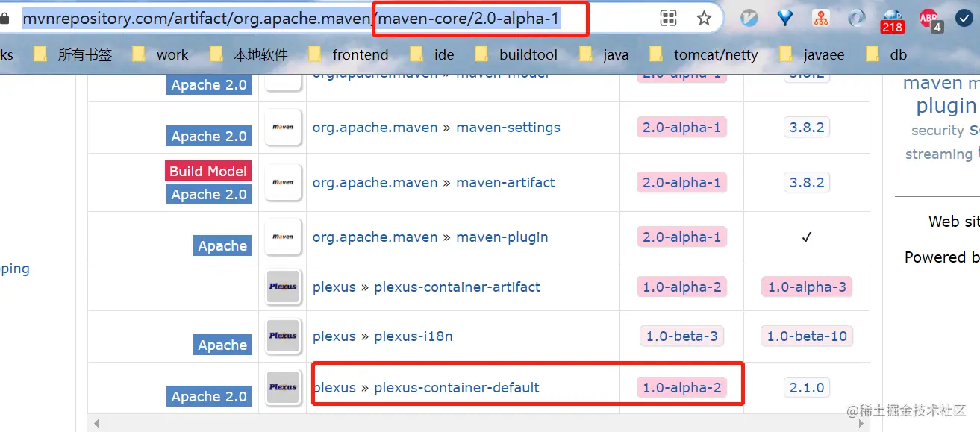
Task: Select Apache license tag in maven-plugin row
Action: [222, 245]
